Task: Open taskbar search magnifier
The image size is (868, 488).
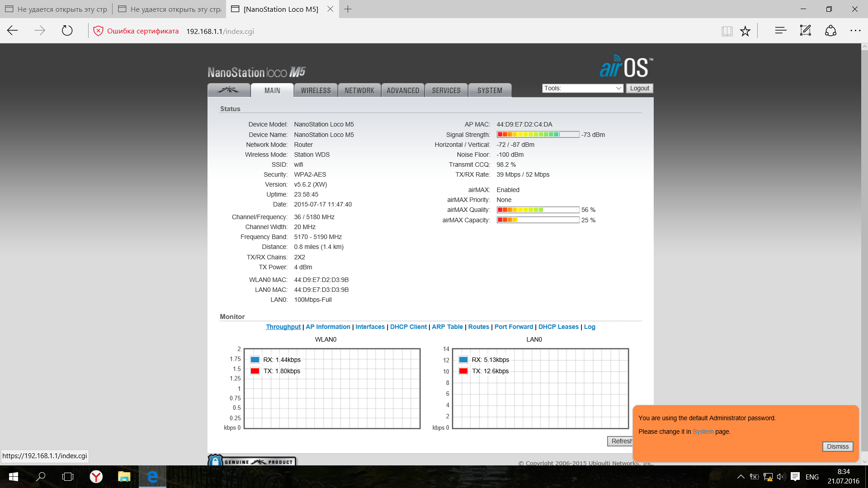Action: pyautogui.click(x=41, y=477)
